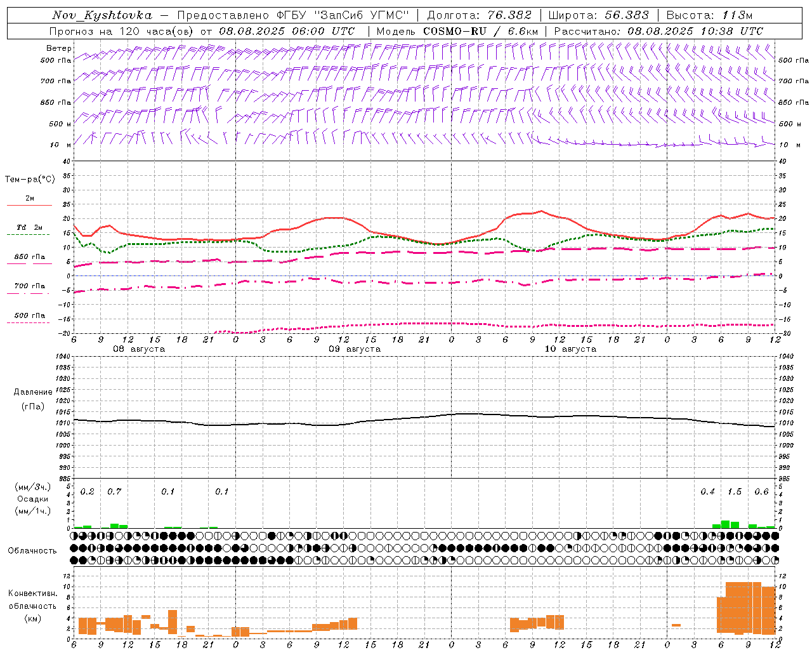
Task: Click the Конвективн. label
Action: tap(33, 594)
